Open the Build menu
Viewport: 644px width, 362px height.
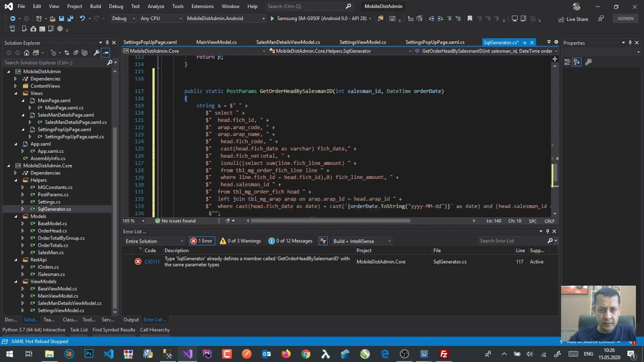click(95, 6)
